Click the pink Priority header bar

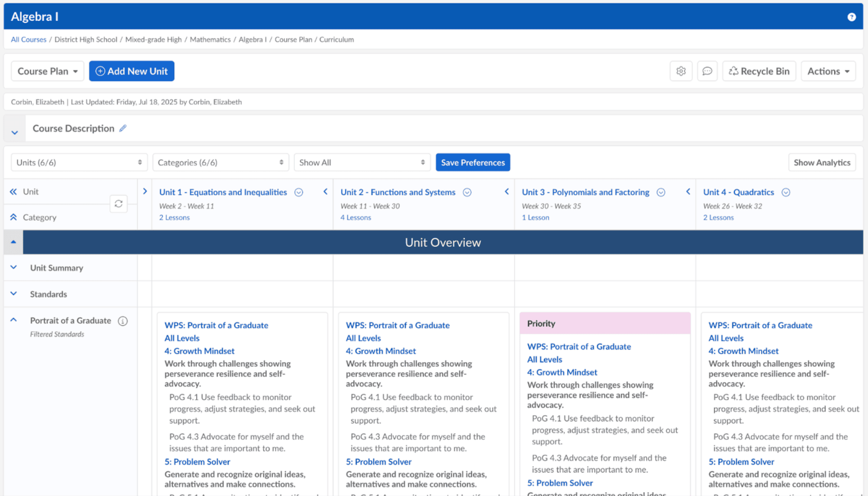click(x=605, y=323)
